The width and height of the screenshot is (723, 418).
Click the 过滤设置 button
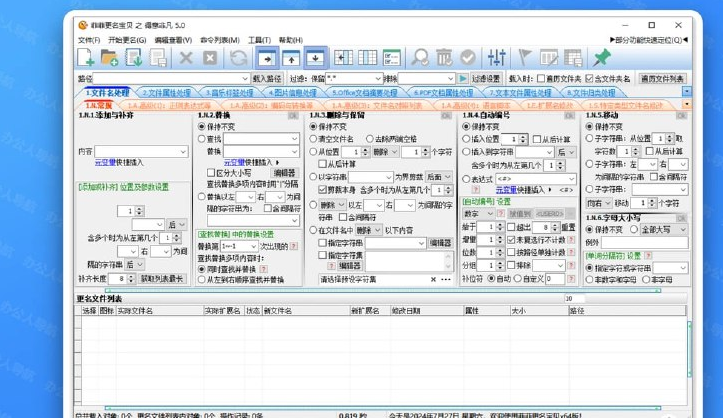point(486,79)
